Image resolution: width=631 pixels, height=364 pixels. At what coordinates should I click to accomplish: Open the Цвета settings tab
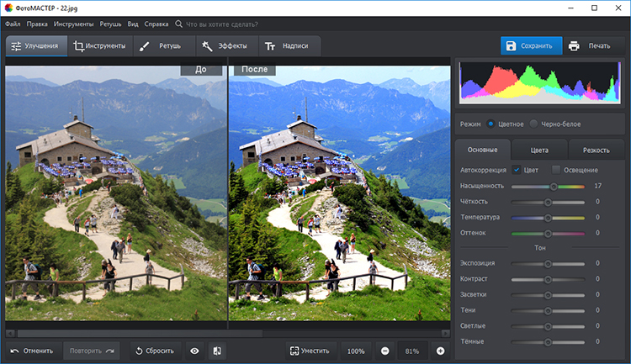pos(539,150)
